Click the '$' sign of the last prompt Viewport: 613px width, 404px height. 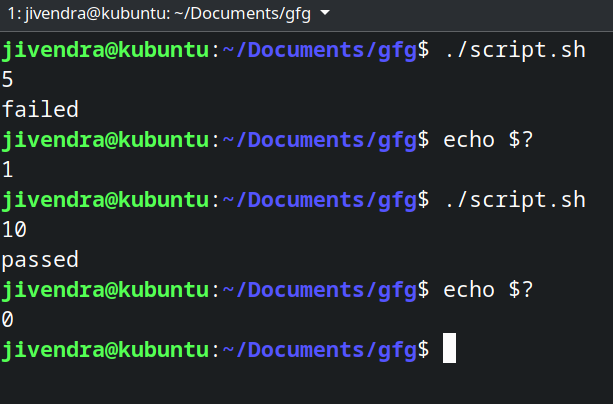(x=424, y=349)
